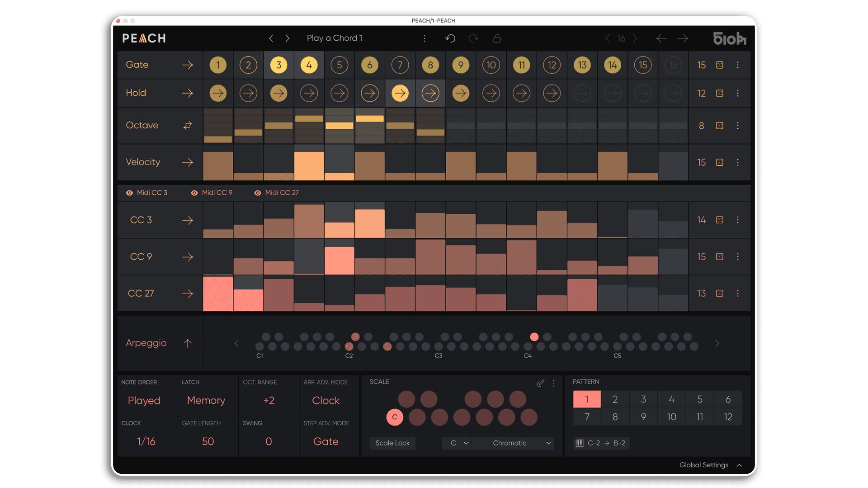The image size is (868, 488).
Task: Toggle the preset lock icon
Action: (x=497, y=38)
